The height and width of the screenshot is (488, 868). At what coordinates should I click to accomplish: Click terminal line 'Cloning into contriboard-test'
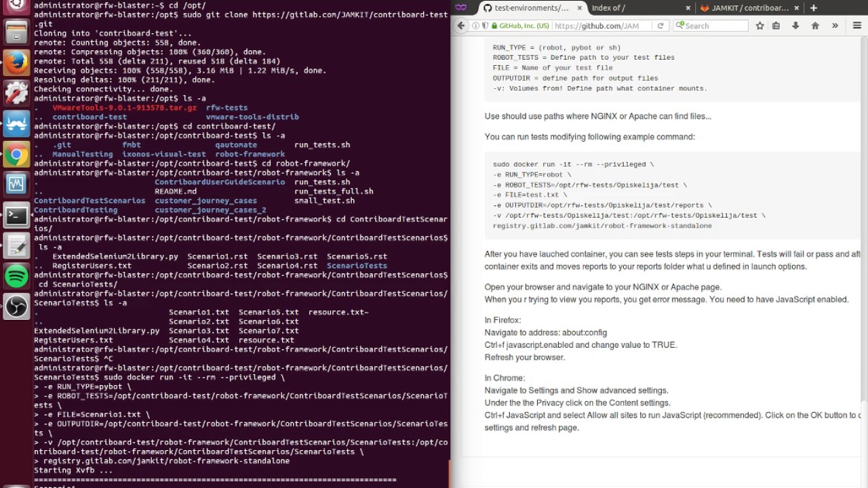[113, 33]
